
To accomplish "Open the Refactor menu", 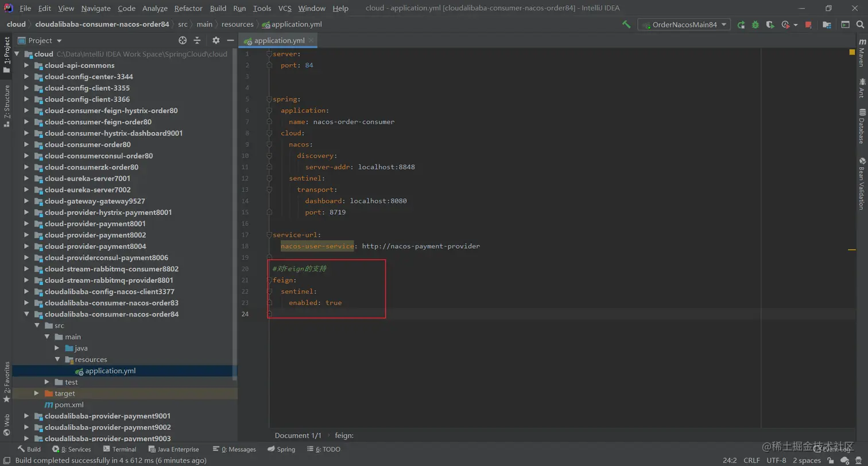I will coord(188,8).
